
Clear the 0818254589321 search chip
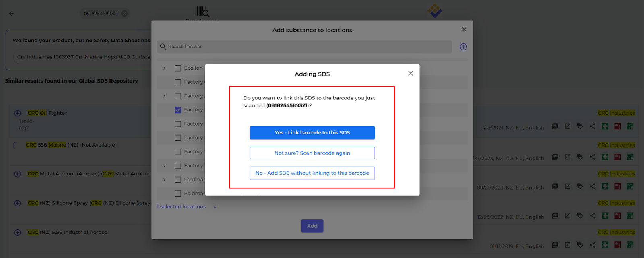[x=124, y=14]
